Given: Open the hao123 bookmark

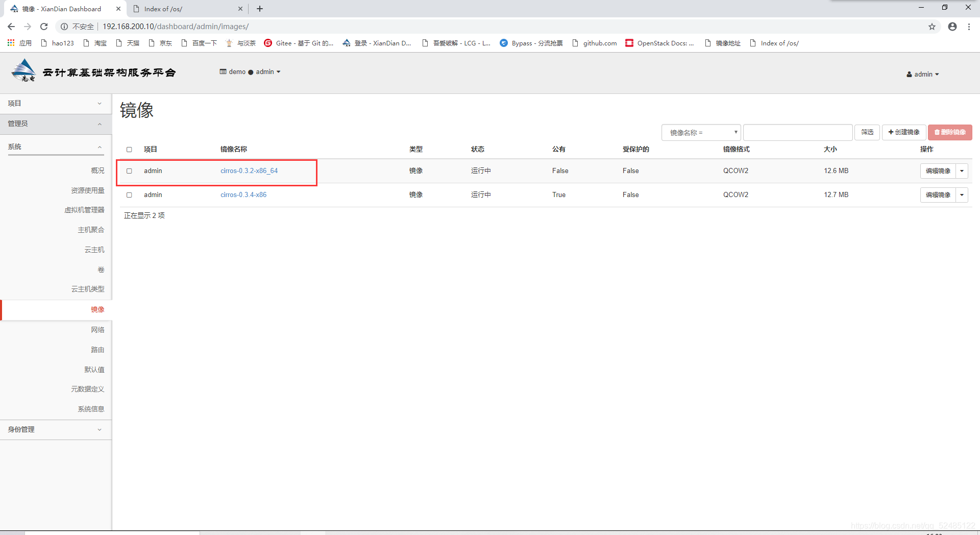Looking at the screenshot, I should coord(58,43).
